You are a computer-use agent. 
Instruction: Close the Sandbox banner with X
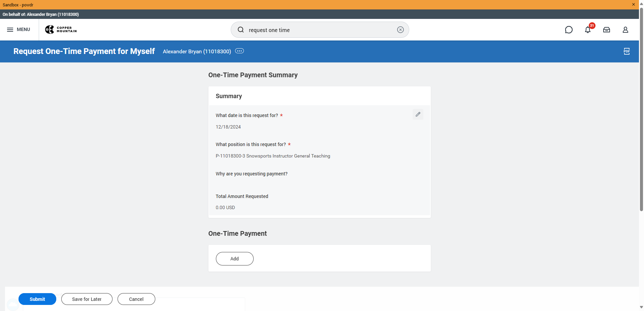(x=634, y=4)
